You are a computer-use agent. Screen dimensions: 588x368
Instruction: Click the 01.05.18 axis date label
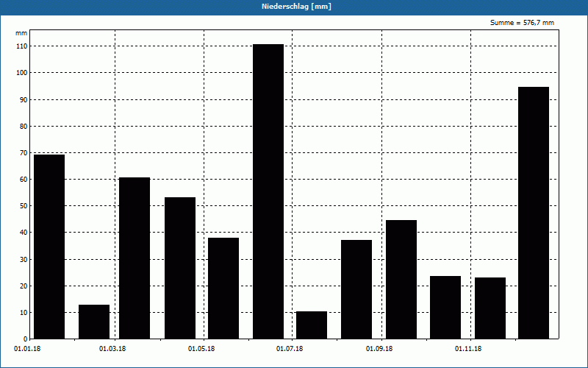point(201,349)
